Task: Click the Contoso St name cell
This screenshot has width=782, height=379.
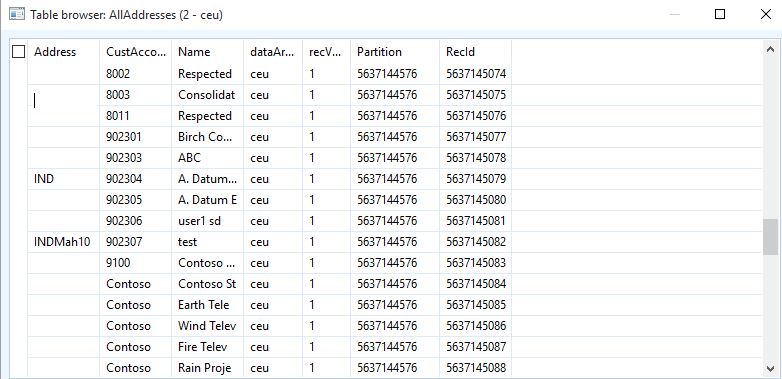Action: [207, 284]
